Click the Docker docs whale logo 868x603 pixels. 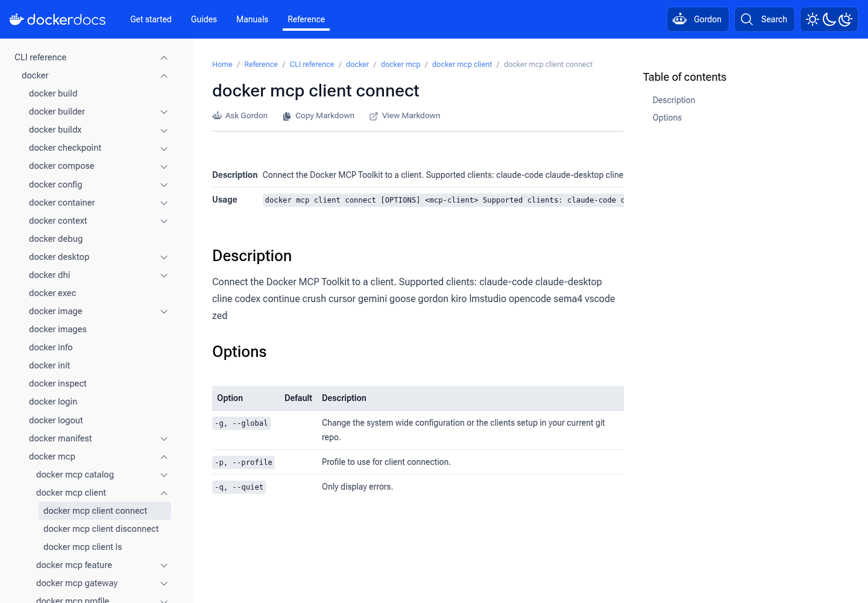58,19
